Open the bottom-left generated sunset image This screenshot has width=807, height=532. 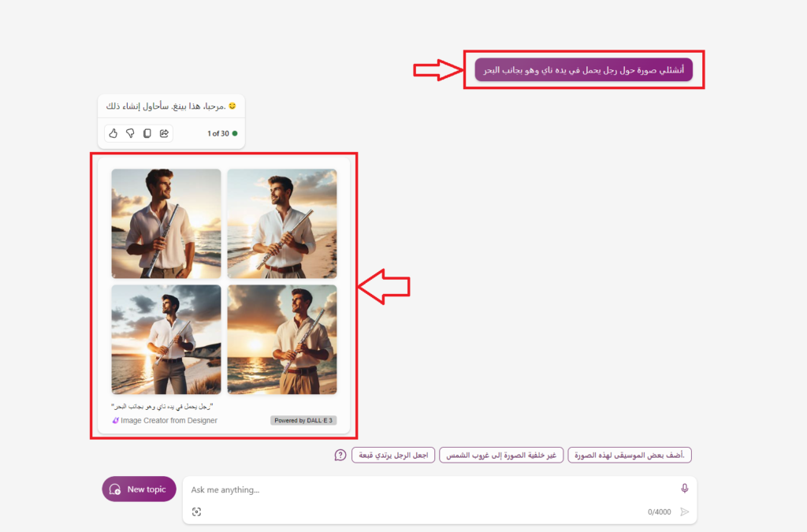[166, 340]
